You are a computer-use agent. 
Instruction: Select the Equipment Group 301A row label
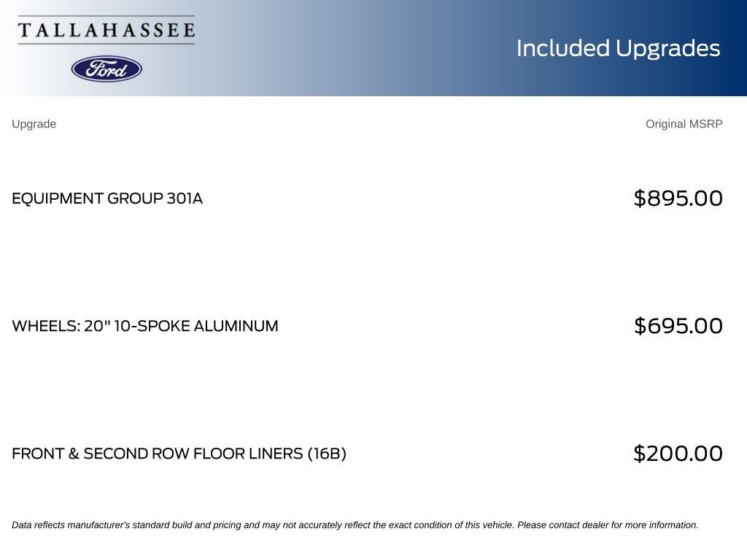coord(107,198)
